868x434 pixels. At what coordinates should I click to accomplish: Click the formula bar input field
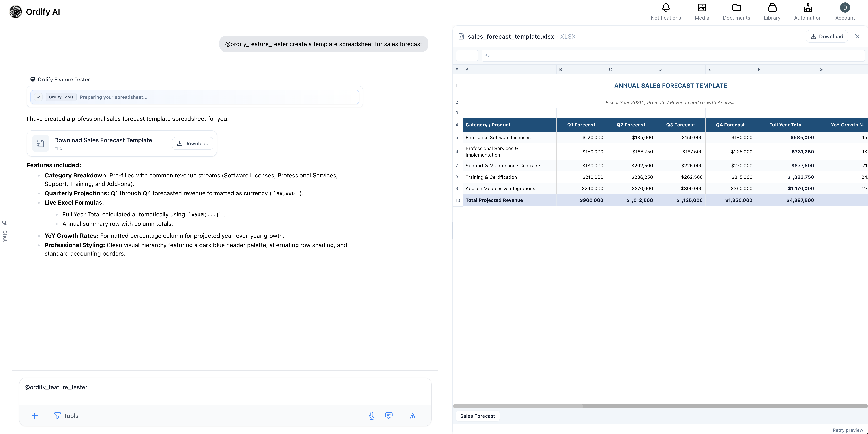[673, 56]
